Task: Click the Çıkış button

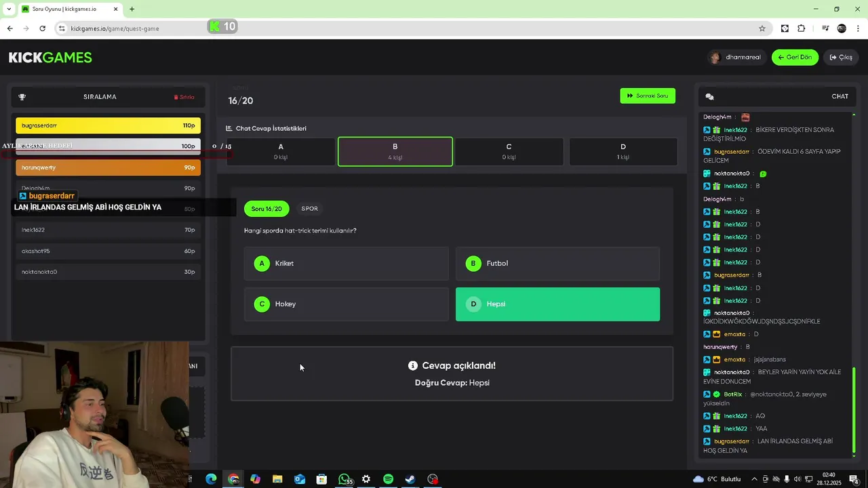Action: [x=841, y=58]
